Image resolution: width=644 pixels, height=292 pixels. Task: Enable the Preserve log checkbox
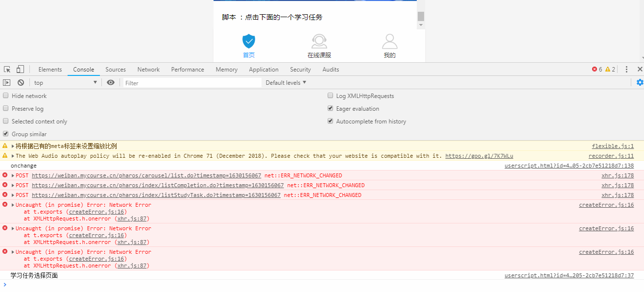[x=6, y=109]
